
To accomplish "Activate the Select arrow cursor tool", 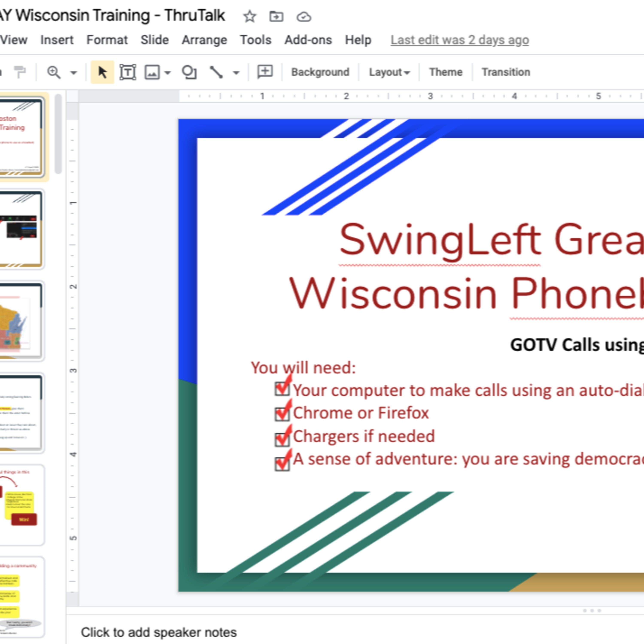I will 102,72.
